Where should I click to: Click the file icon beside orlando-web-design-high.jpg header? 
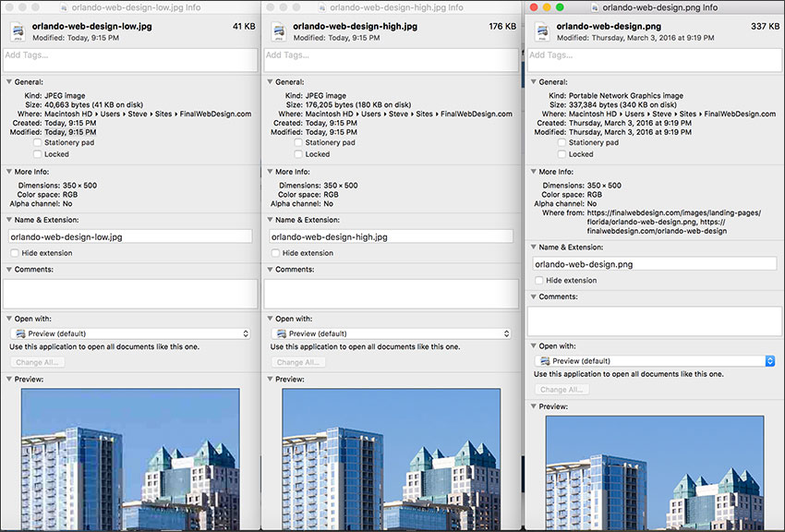coord(278,31)
